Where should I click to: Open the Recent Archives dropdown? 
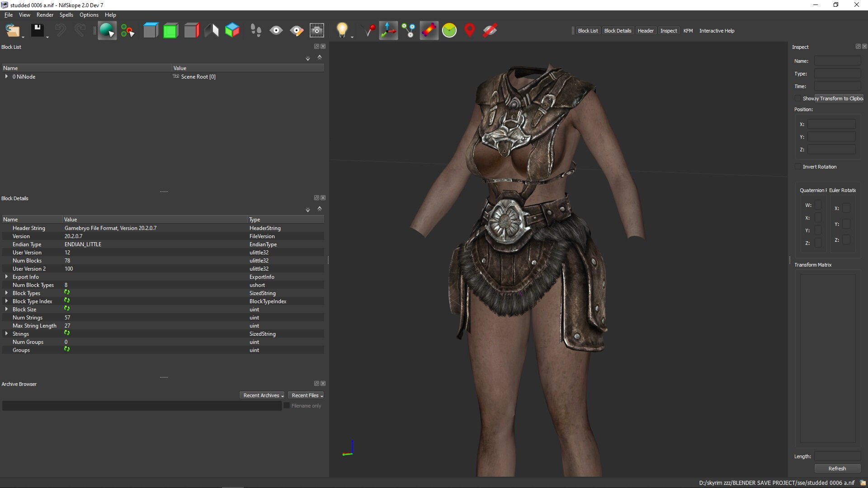[263, 395]
